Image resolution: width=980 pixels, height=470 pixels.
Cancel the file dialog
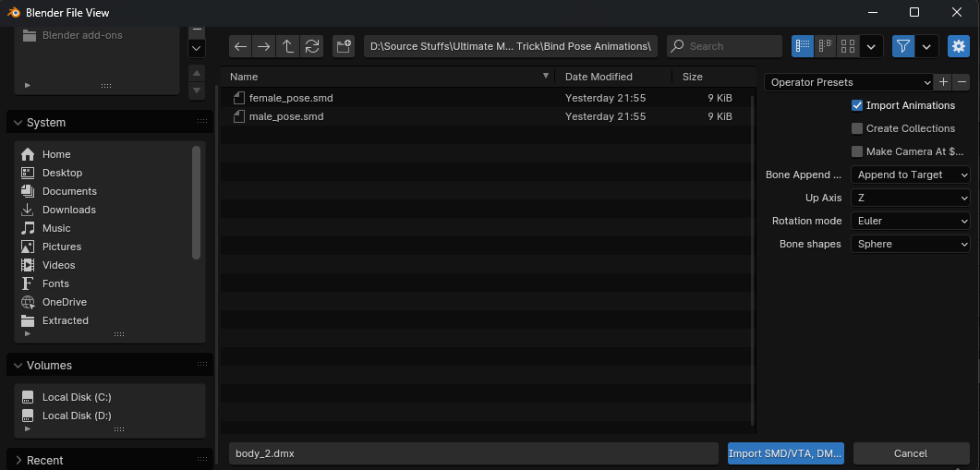[x=911, y=453]
